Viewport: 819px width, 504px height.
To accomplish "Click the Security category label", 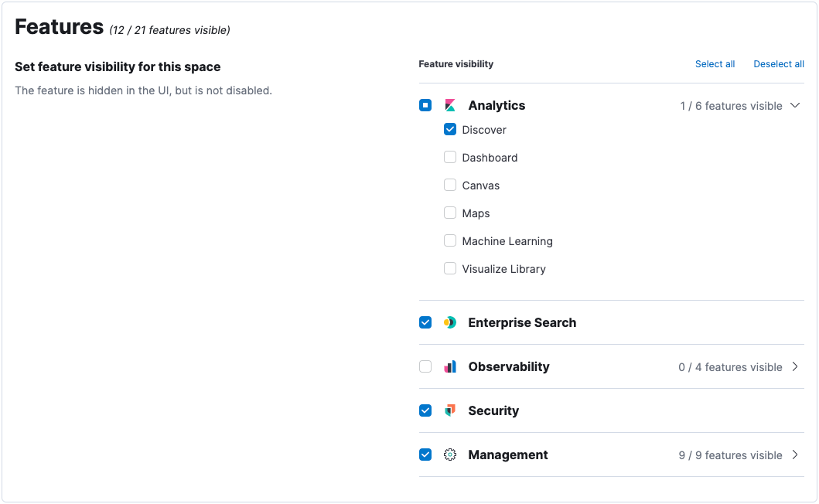I will coord(493,411).
